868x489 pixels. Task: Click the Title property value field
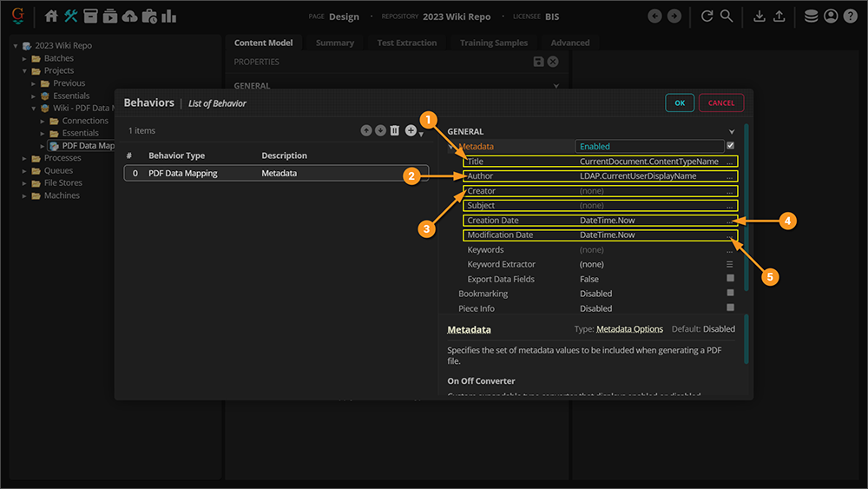[649, 162]
